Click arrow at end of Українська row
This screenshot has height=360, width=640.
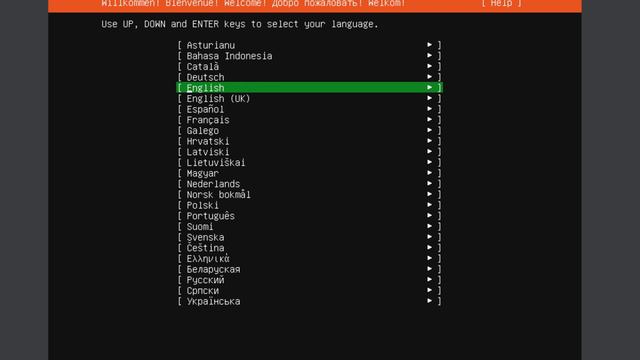point(429,300)
